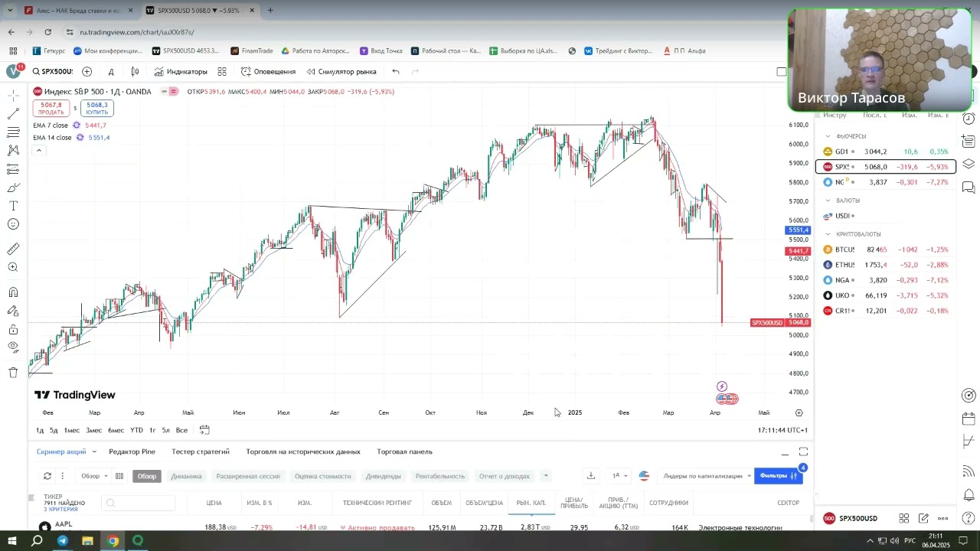The image size is (980, 551).
Task: Open the notifications bell sidebar icon
Action: click(969, 494)
